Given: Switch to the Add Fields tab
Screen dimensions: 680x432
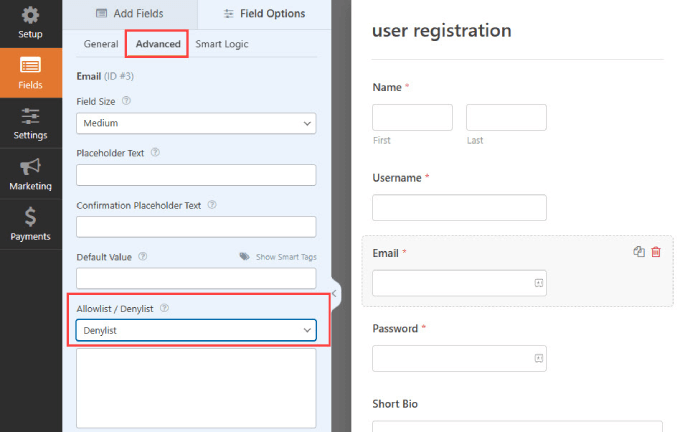Looking at the screenshot, I should tap(130, 13).
